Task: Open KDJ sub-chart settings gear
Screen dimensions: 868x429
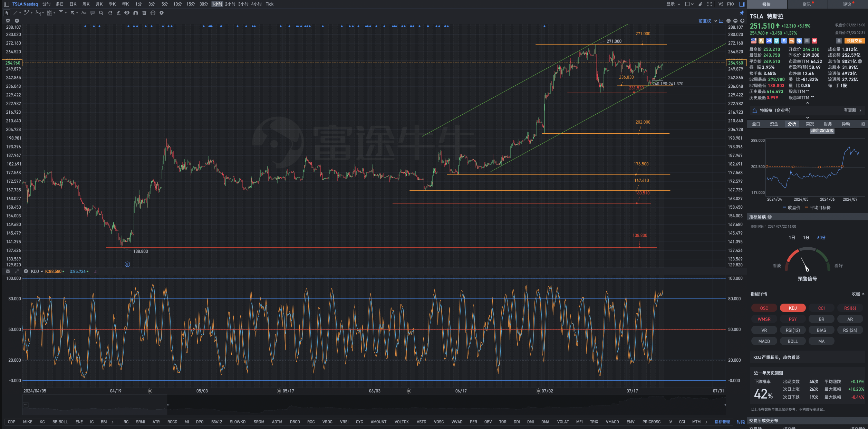Action: pyautogui.click(x=8, y=271)
